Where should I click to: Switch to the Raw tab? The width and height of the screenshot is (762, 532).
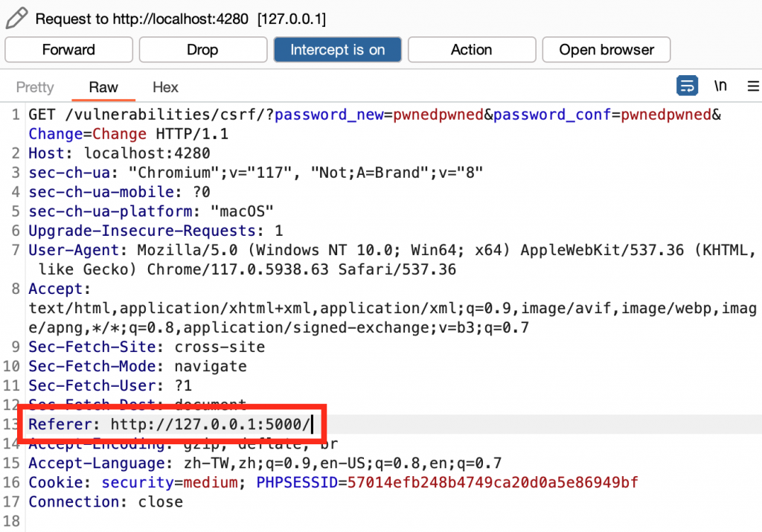[103, 88]
